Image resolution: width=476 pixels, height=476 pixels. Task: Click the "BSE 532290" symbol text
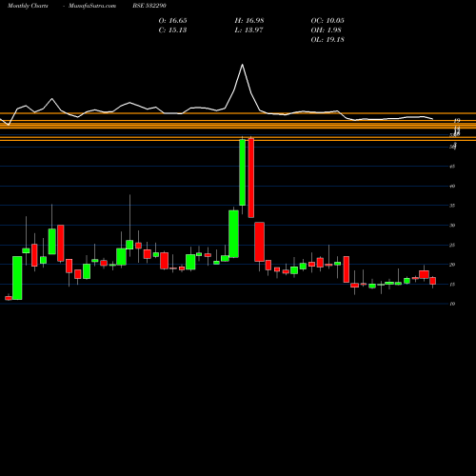149,6
